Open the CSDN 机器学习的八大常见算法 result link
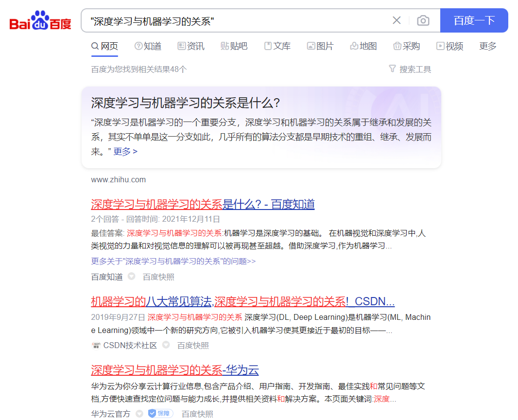Image resolution: width=518 pixels, height=420 pixels. [x=243, y=301]
